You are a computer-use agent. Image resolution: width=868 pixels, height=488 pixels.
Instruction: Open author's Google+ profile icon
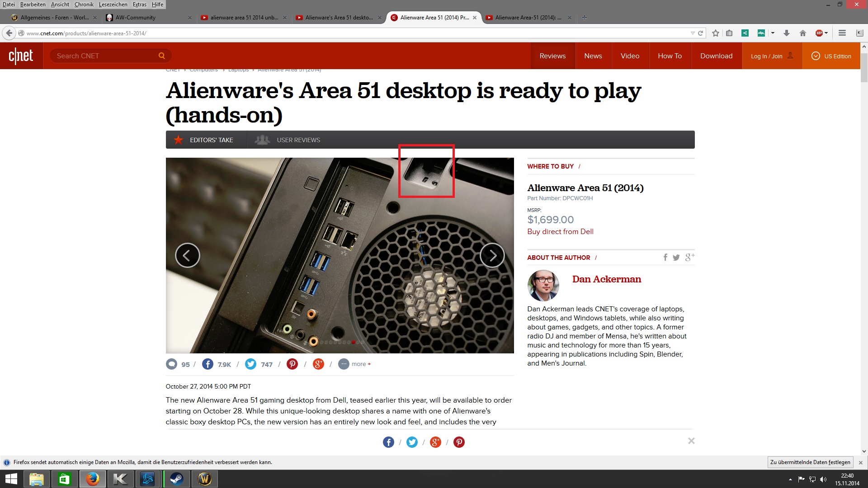click(689, 258)
